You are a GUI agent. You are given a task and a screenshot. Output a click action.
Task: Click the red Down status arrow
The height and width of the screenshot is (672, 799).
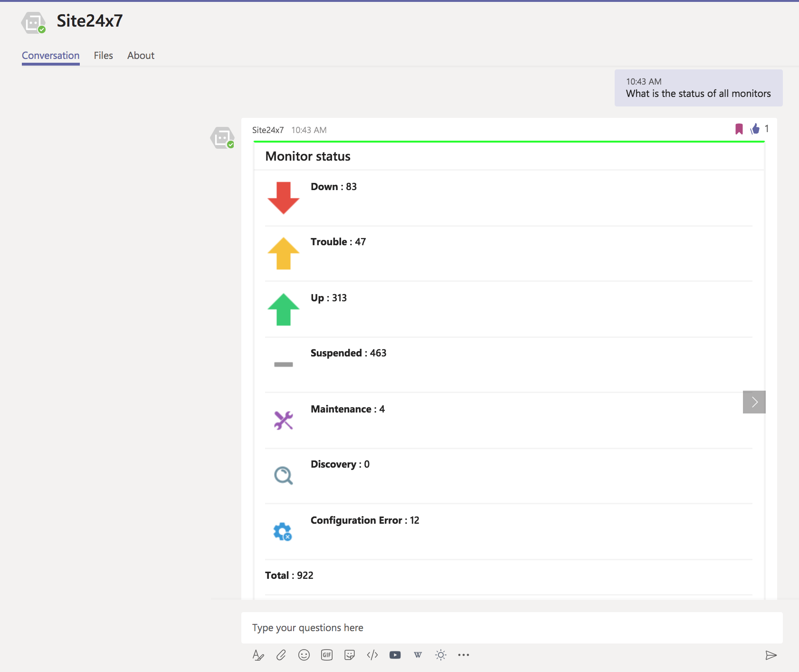284,198
